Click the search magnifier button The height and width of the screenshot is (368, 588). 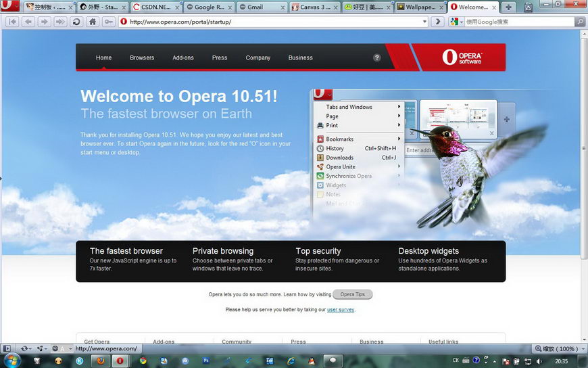pos(579,22)
